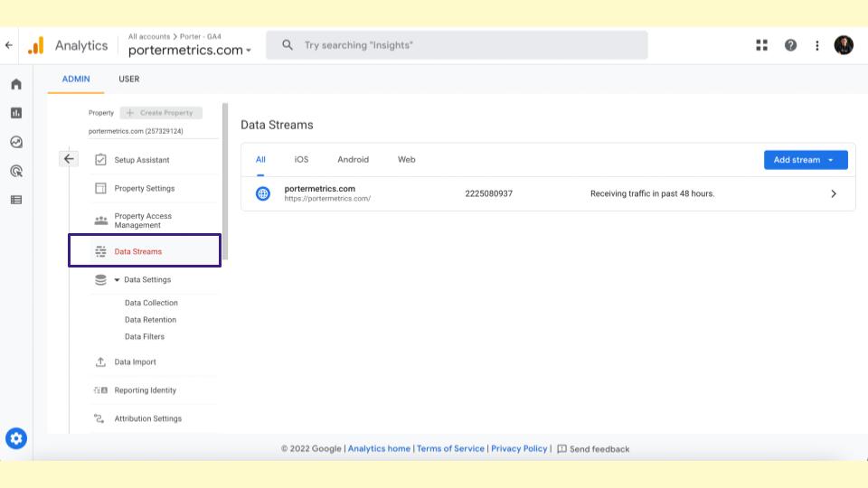Click the property column vertical scrollbar
The image size is (868, 488).
point(225,181)
